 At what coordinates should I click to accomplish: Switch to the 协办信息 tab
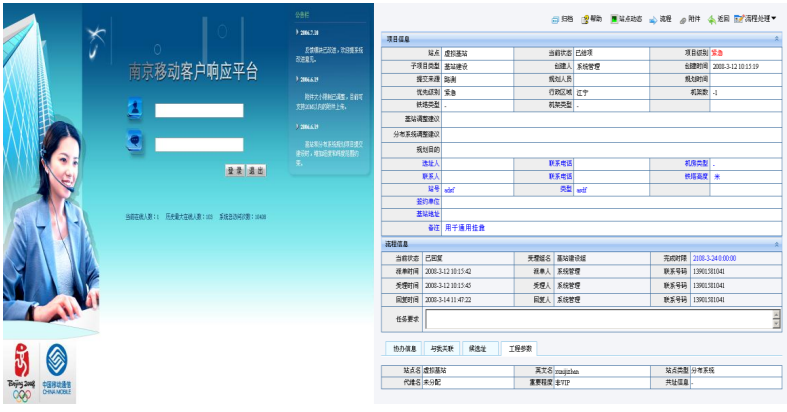pos(405,349)
